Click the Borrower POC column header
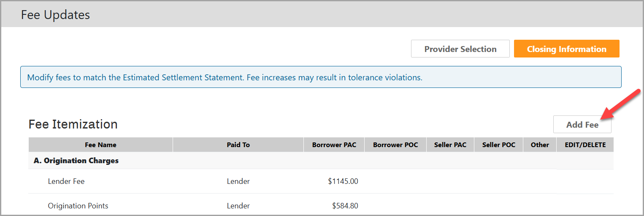This screenshot has height=216, width=644. tap(395, 145)
